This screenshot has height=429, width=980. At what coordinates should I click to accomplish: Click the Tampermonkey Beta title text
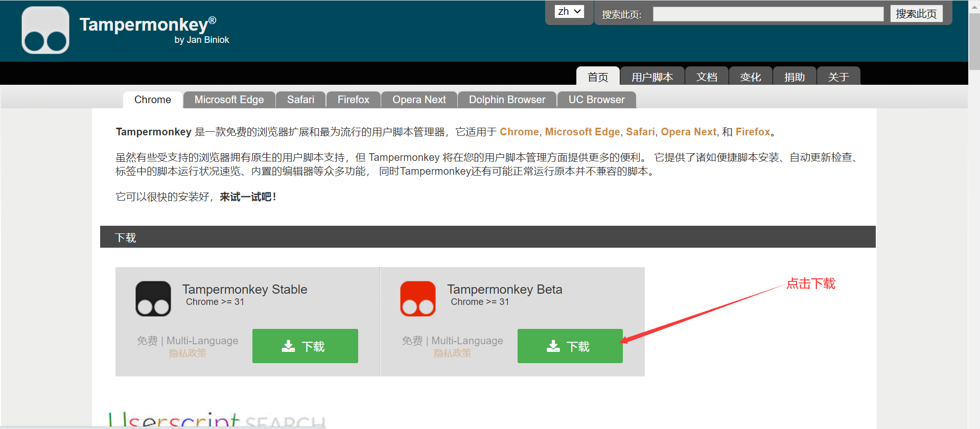coord(505,289)
